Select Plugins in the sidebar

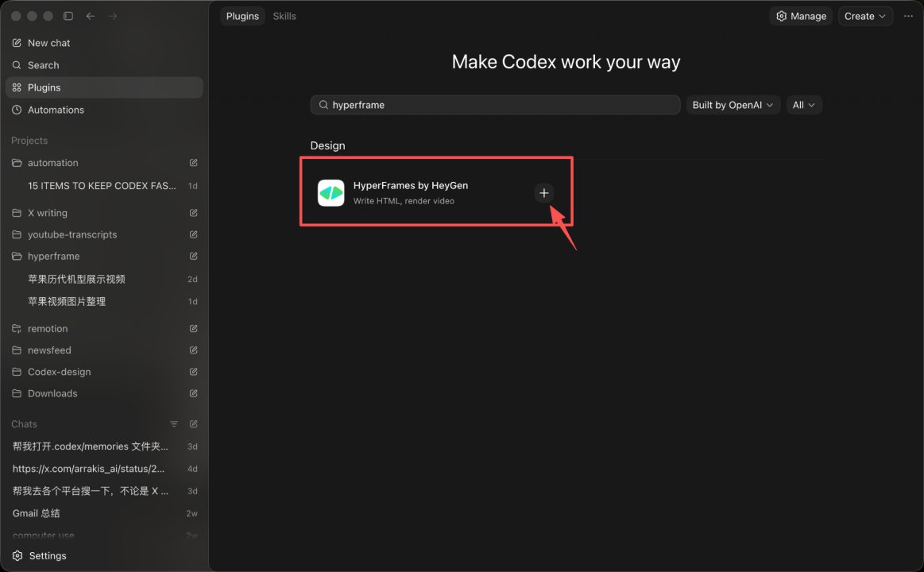pos(104,87)
